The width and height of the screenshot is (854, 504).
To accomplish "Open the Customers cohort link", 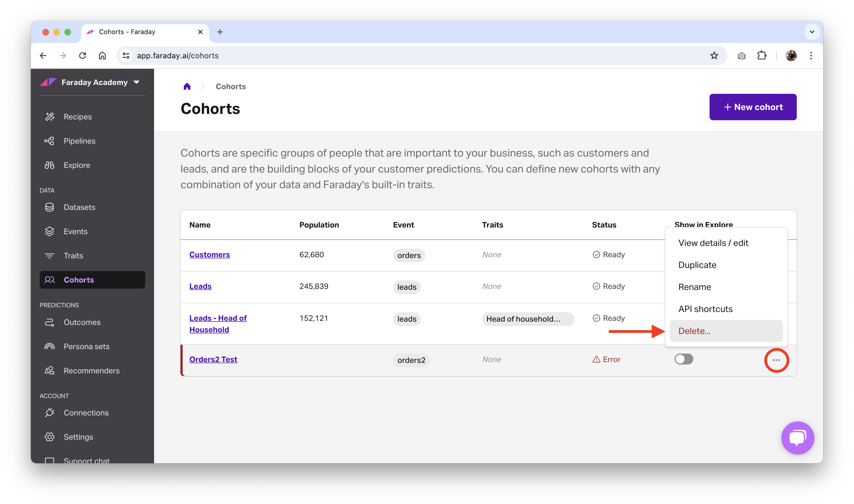I will (x=209, y=254).
